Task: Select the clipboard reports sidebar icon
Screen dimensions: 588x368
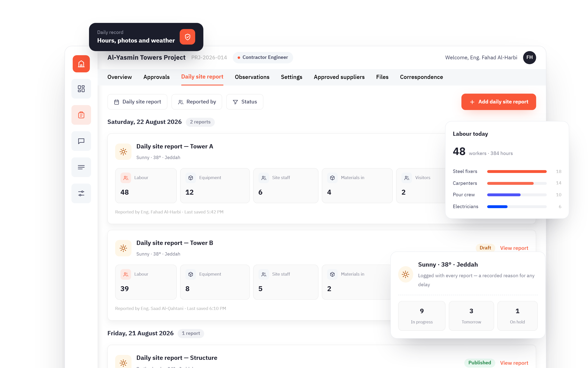Action: tap(81, 115)
